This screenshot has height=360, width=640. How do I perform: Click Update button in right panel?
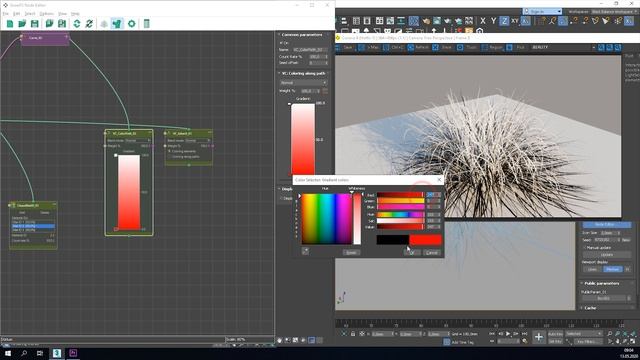607,255
